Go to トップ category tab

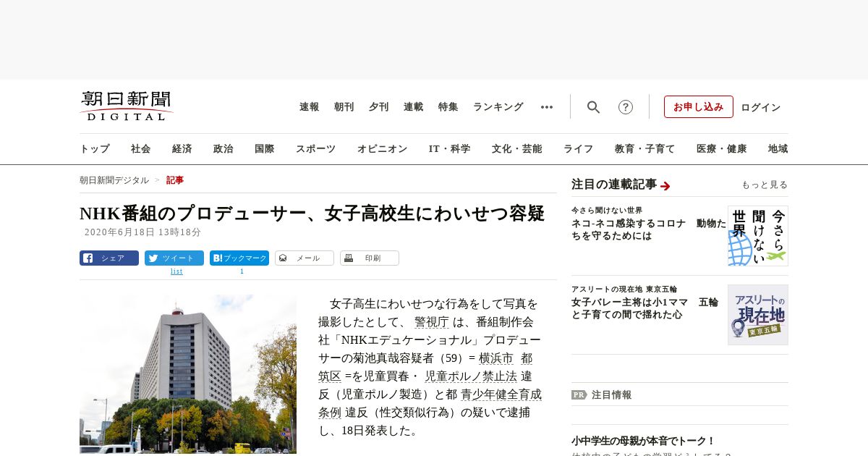[x=95, y=149]
